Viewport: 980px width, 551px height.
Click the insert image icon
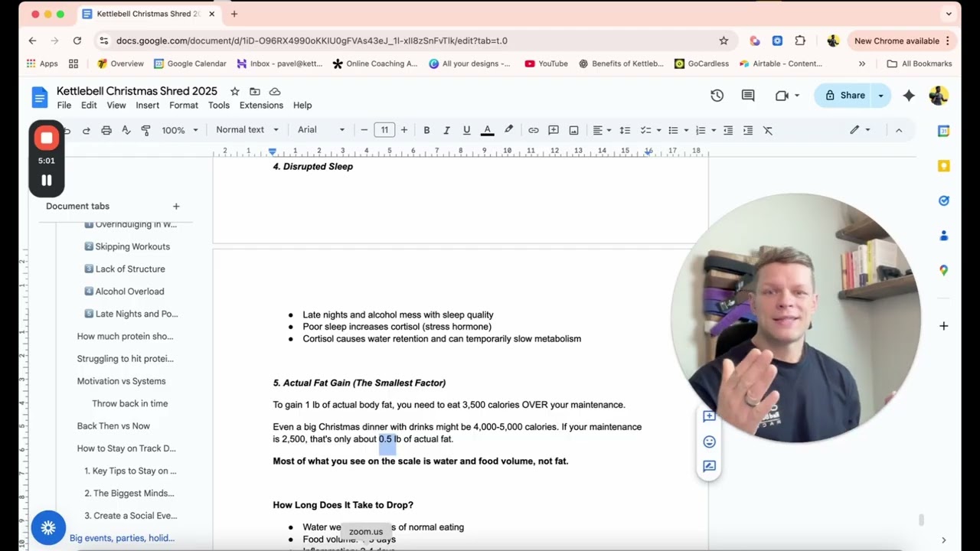(x=573, y=130)
